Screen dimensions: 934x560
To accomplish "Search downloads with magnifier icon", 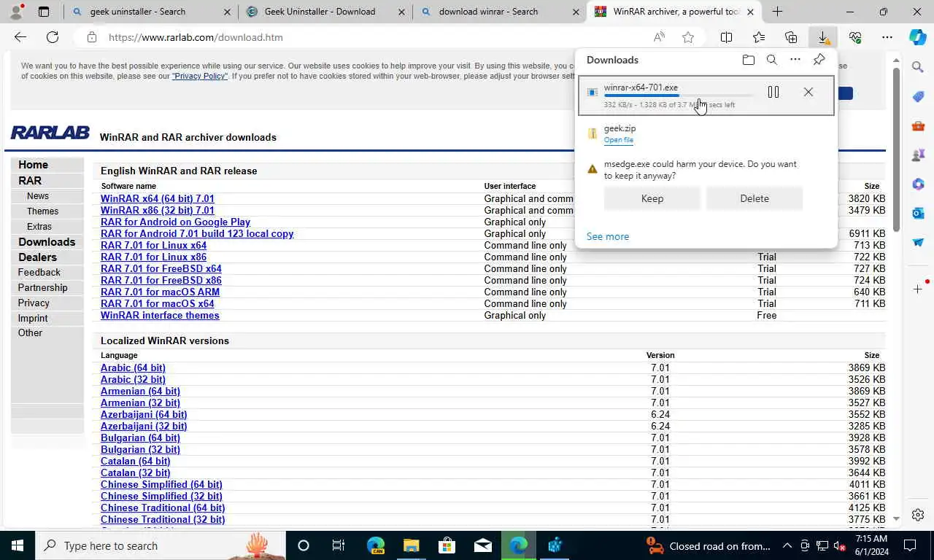I will tap(771, 60).
